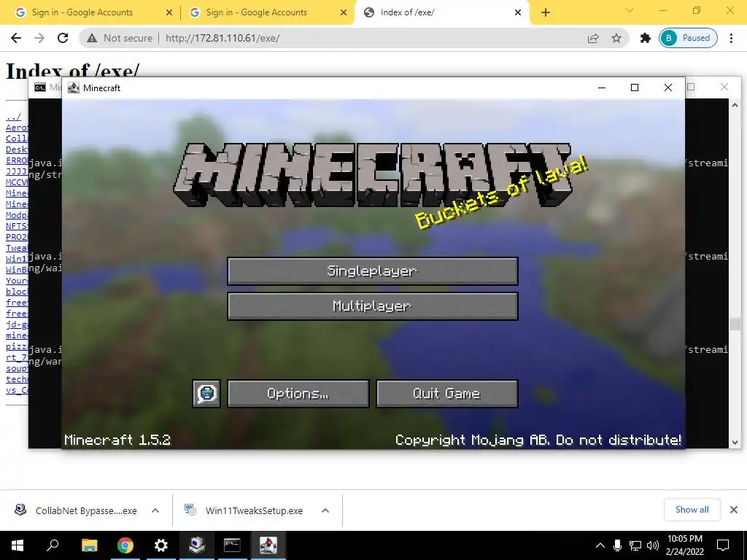The image size is (747, 560).
Task: Start a Singleplayer Minecraft game
Action: coord(373,271)
